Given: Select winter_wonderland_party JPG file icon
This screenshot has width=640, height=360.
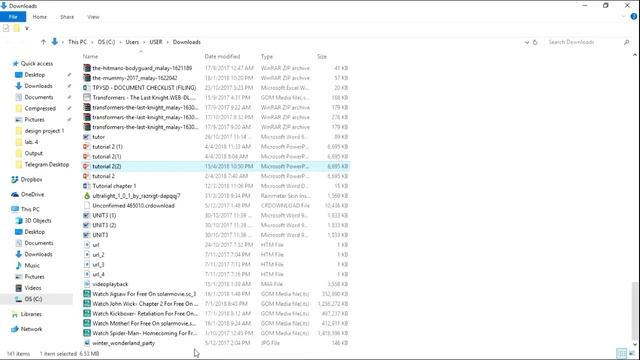Looking at the screenshot, I should 87,343.
